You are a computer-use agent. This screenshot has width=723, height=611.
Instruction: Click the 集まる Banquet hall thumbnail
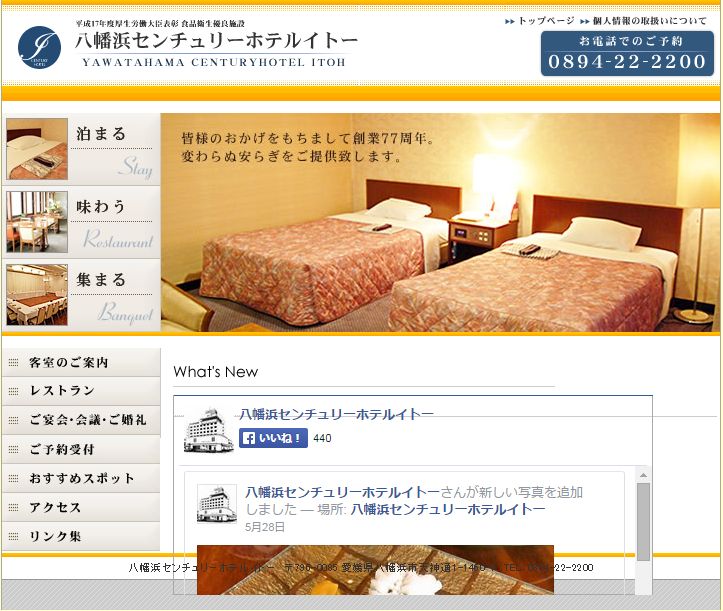click(37, 295)
